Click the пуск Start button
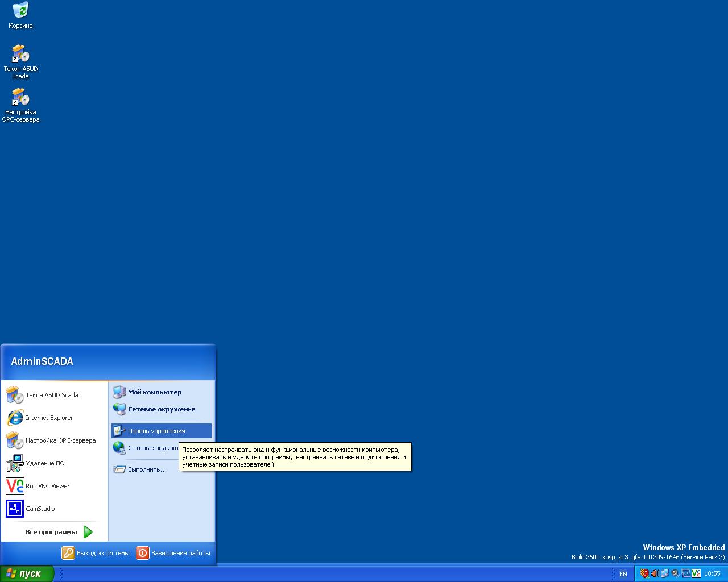Screen dimensions: 728x582 26,573
